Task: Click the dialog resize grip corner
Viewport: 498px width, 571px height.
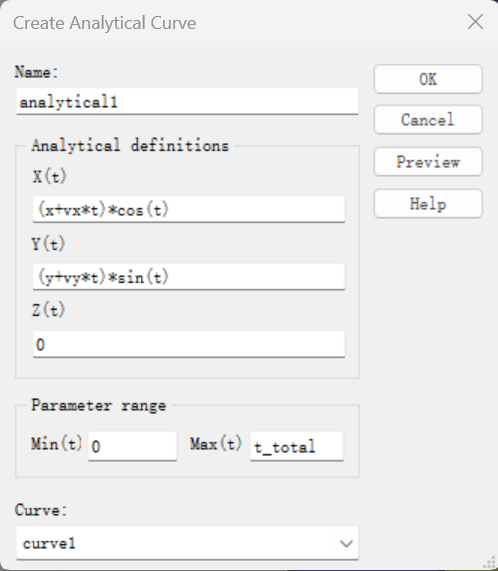Action: (491, 564)
